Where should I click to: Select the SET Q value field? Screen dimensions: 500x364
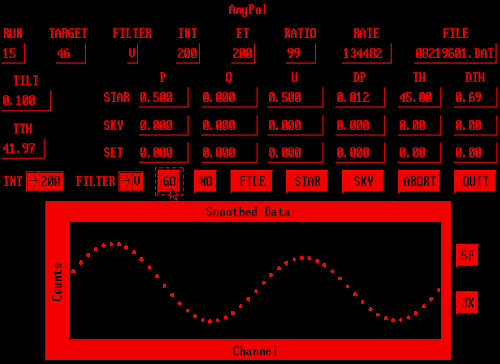tap(229, 153)
